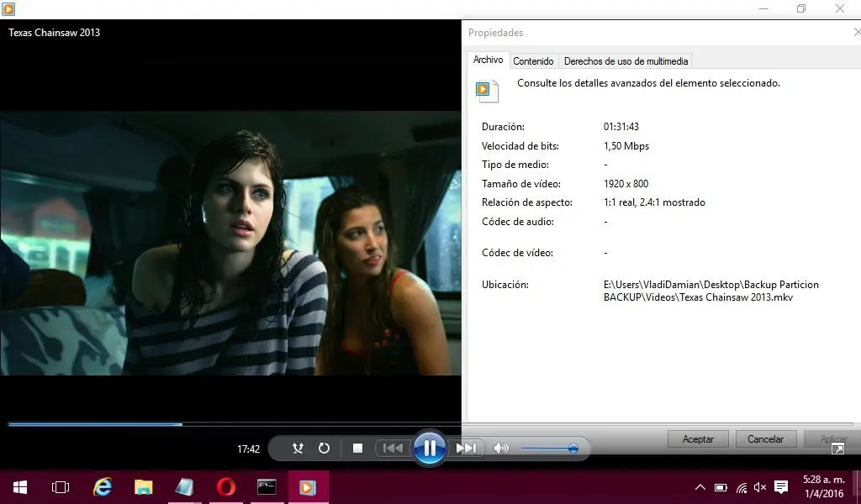Show hidden system tray icons
The height and width of the screenshot is (504, 861).
tap(700, 487)
